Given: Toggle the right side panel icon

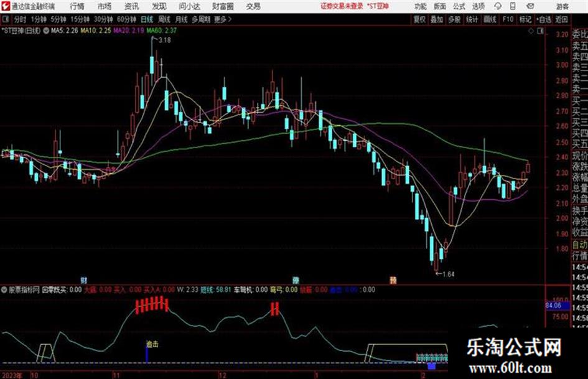Looking at the screenshot, I should pos(540,31).
